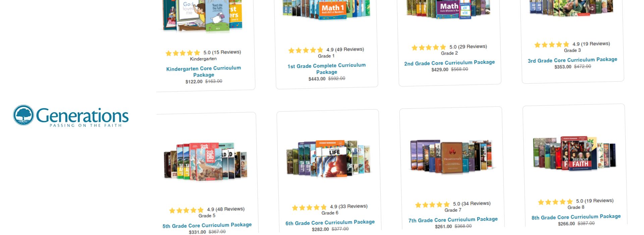Click the Generations tree logo icon
This screenshot has height=235, width=644.
pos(23,115)
